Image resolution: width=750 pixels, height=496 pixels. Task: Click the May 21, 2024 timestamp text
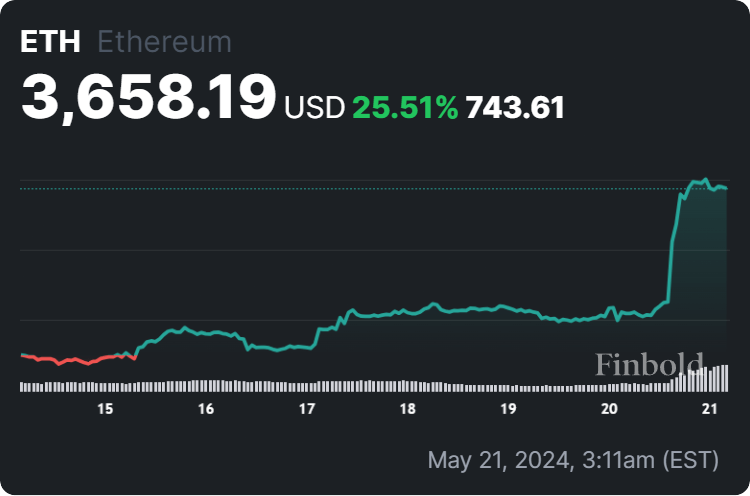point(573,460)
